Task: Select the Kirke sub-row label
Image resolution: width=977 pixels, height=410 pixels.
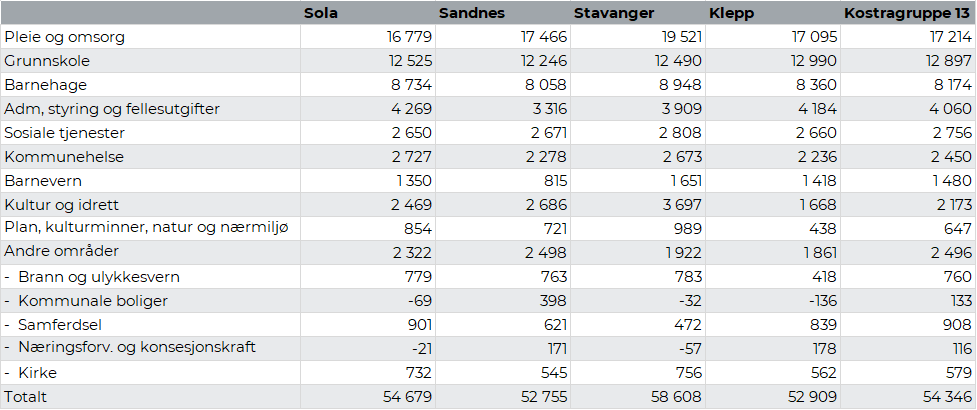Action: coord(38,373)
